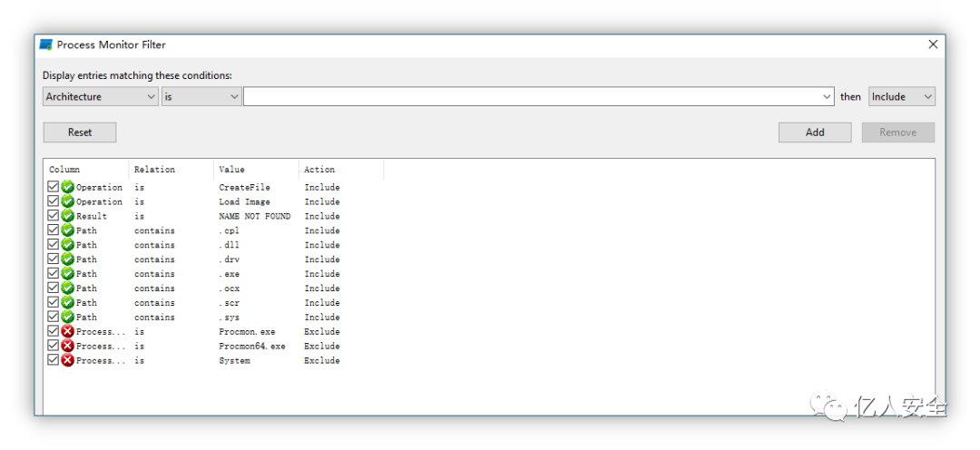980x450 pixels.
Task: Open the 'is' relation dropdown
Action: click(x=201, y=96)
